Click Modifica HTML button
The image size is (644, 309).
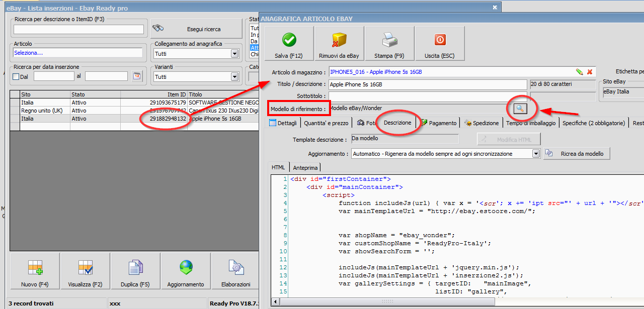509,140
